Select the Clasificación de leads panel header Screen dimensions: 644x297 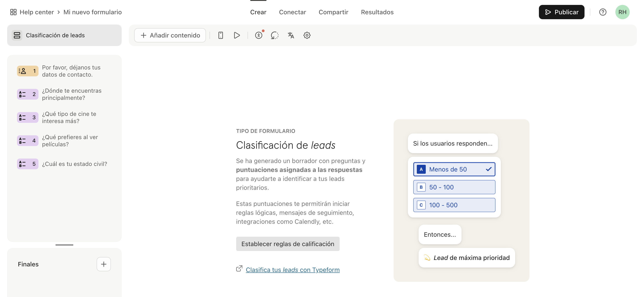pos(64,35)
